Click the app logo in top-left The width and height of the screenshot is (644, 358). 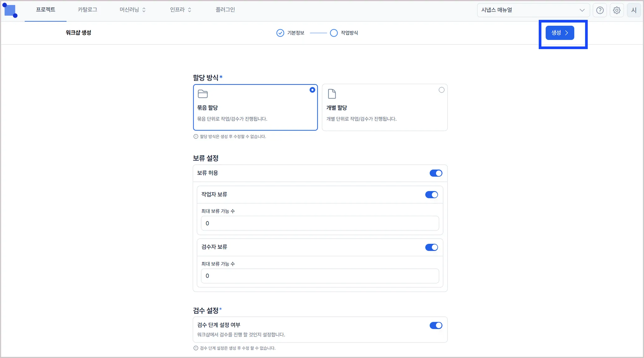point(10,11)
